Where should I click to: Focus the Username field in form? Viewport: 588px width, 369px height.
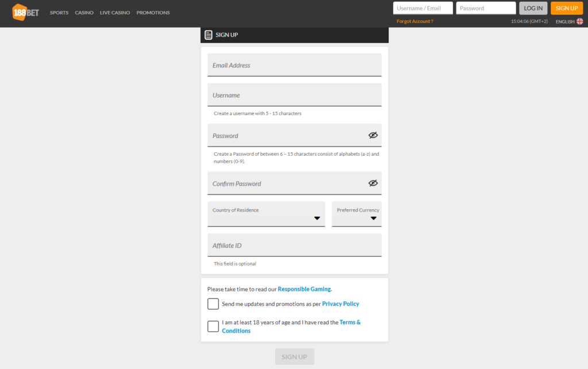coord(295,95)
